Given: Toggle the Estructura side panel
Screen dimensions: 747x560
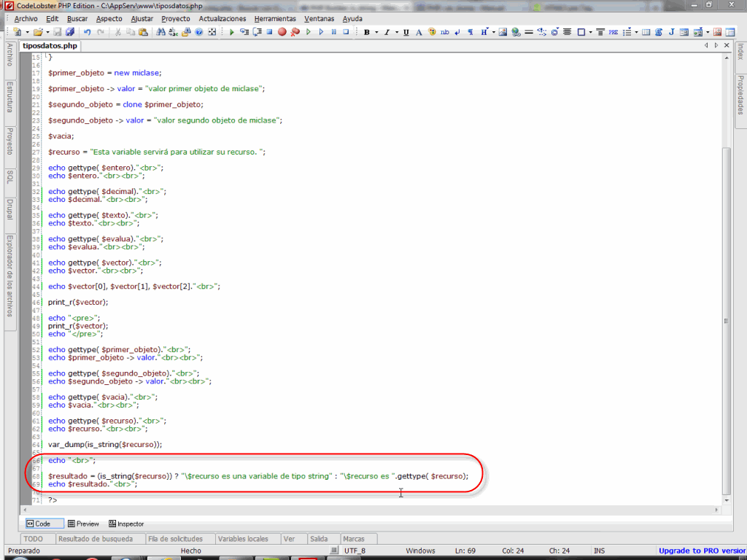Looking at the screenshot, I should click(9, 97).
